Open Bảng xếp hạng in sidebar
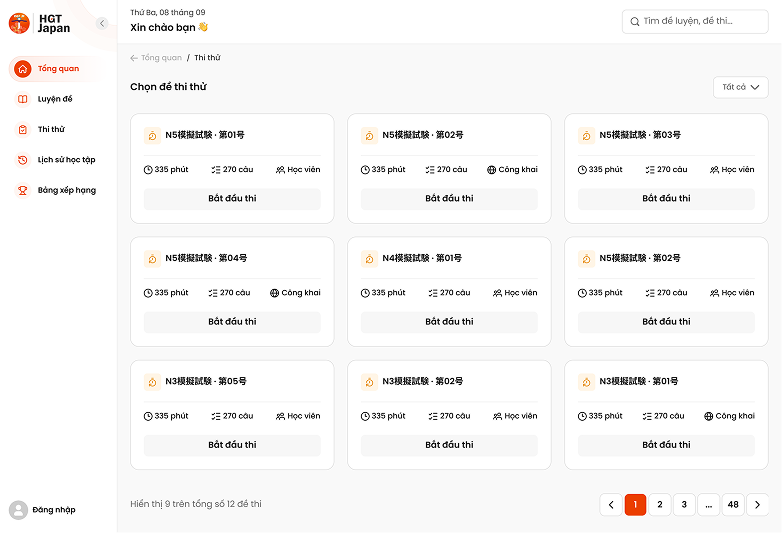 (x=57, y=190)
